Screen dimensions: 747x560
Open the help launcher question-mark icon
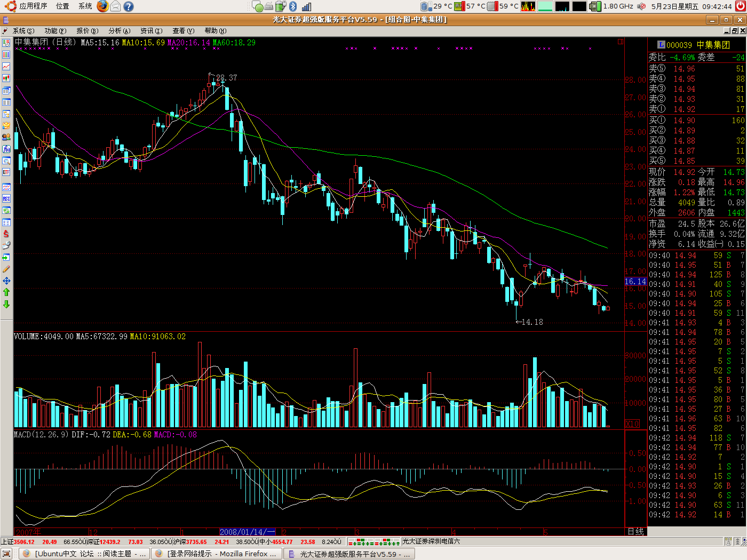point(128,6)
